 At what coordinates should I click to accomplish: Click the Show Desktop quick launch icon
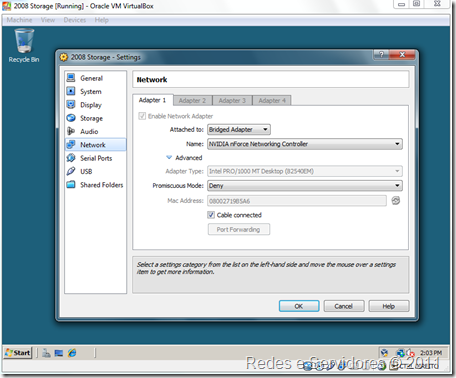(x=59, y=353)
